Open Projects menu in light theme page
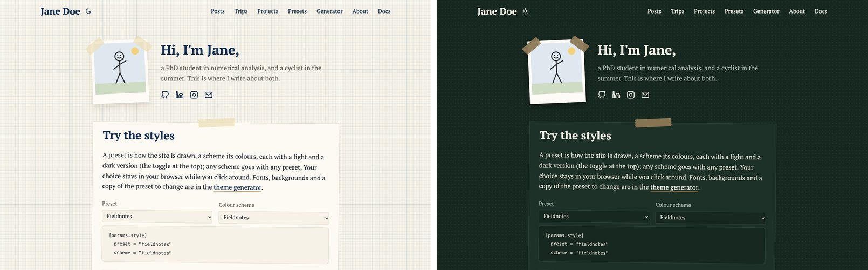 (x=268, y=11)
